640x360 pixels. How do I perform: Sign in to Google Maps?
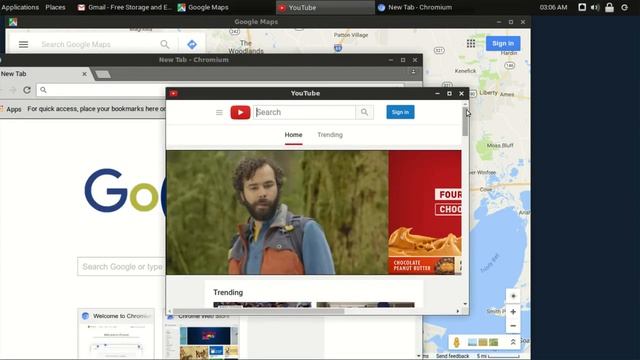[x=503, y=43]
